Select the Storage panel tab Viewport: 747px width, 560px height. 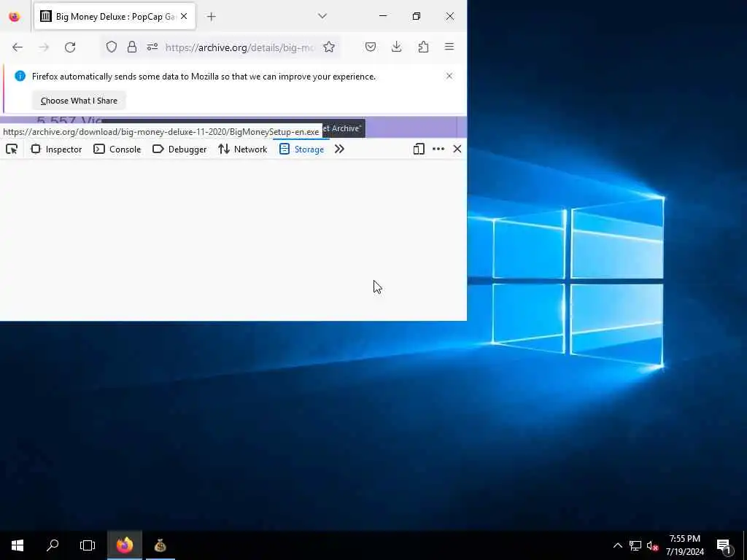pyautogui.click(x=301, y=149)
